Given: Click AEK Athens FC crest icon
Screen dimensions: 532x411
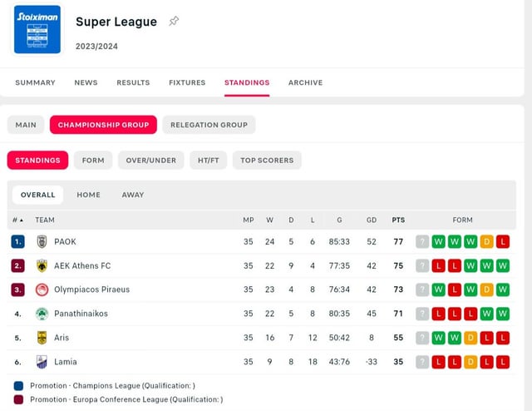Looking at the screenshot, I should click(42, 266).
